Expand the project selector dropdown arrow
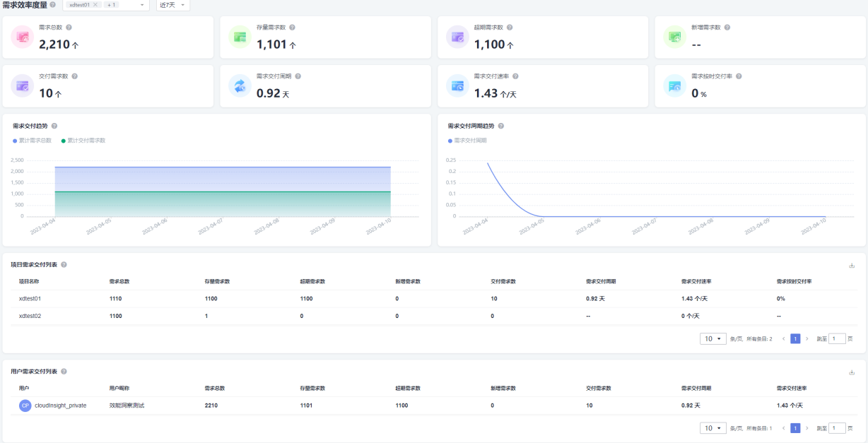 142,5
